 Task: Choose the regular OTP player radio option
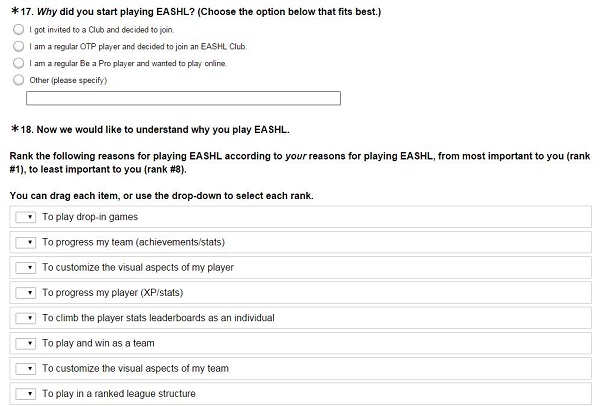(18, 46)
